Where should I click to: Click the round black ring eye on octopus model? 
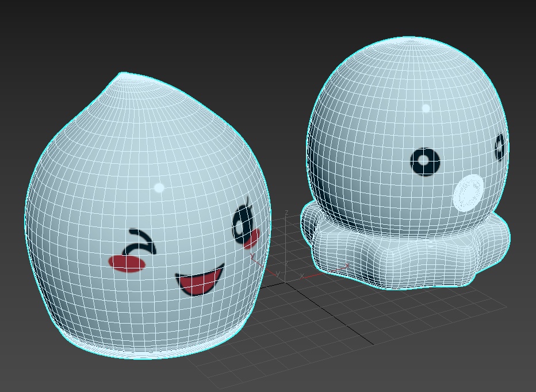(425, 162)
